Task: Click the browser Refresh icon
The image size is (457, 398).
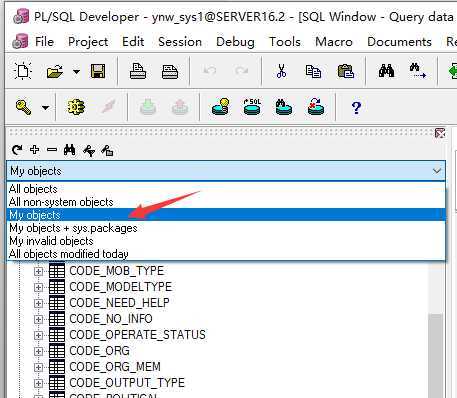Action: (17, 150)
